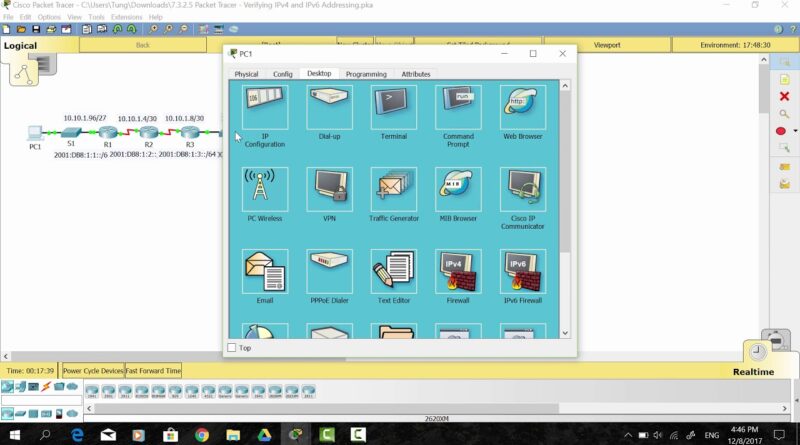Image resolution: width=800 pixels, height=445 pixels.
Task: Open the VPN app
Action: point(330,189)
